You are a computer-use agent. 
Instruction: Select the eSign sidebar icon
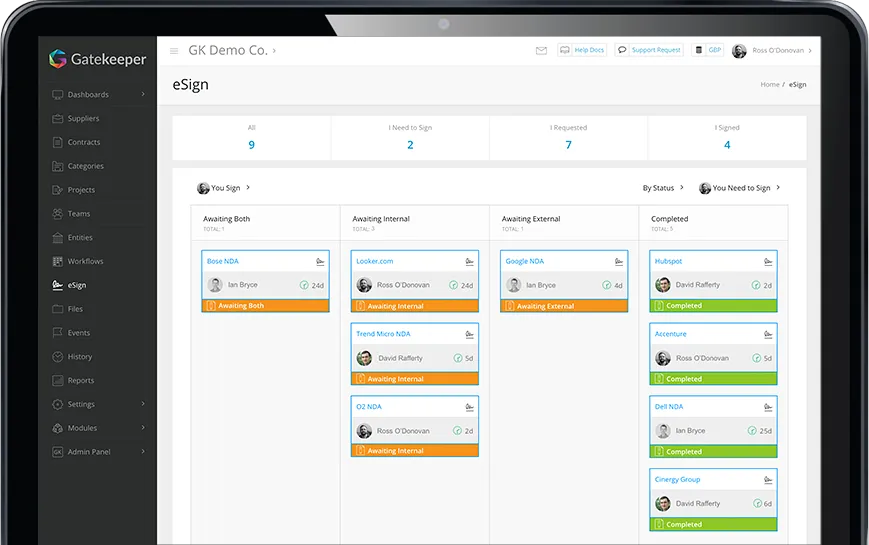[x=58, y=285]
